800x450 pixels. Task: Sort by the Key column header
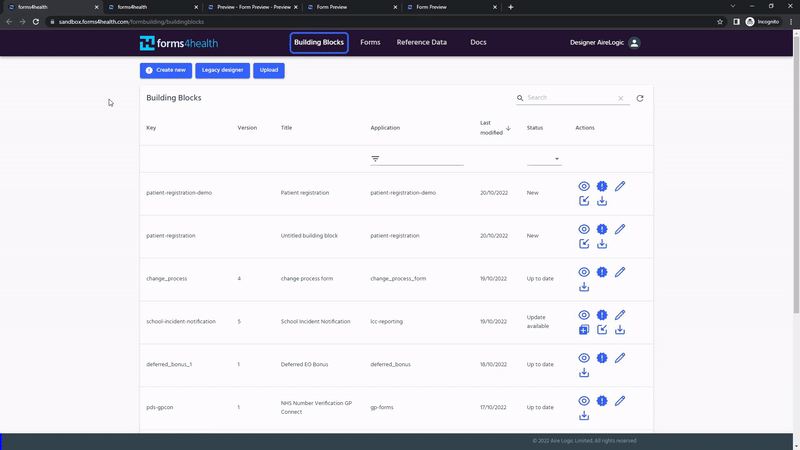pyautogui.click(x=151, y=128)
